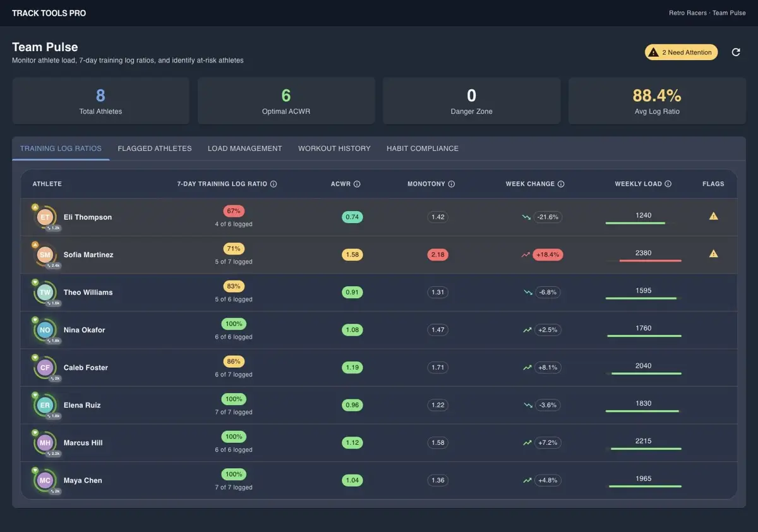Click Caleb Foster's CF avatar

tap(45, 367)
